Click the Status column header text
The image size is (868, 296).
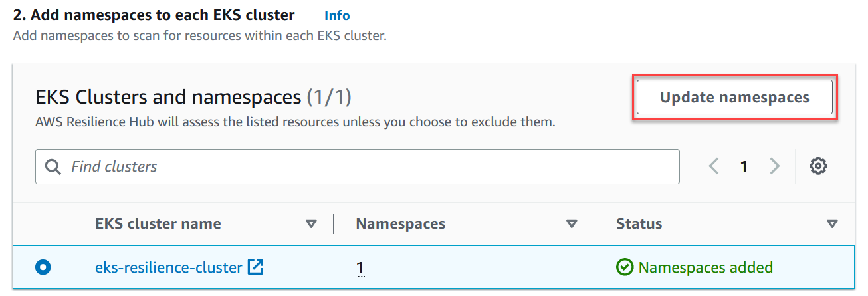pos(639,224)
